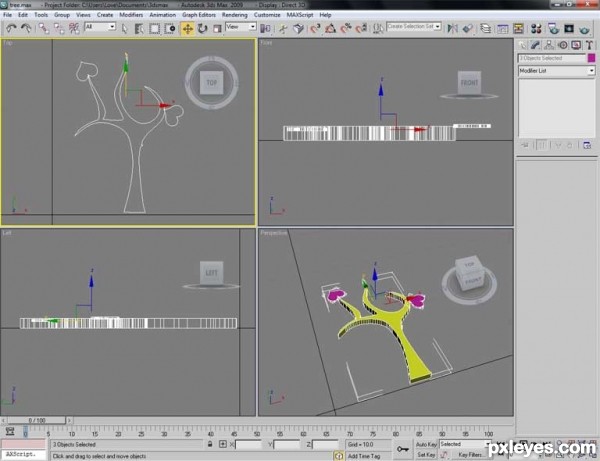600x461 pixels.
Task: Open the View reference coordinate dropdown
Action: click(x=241, y=27)
